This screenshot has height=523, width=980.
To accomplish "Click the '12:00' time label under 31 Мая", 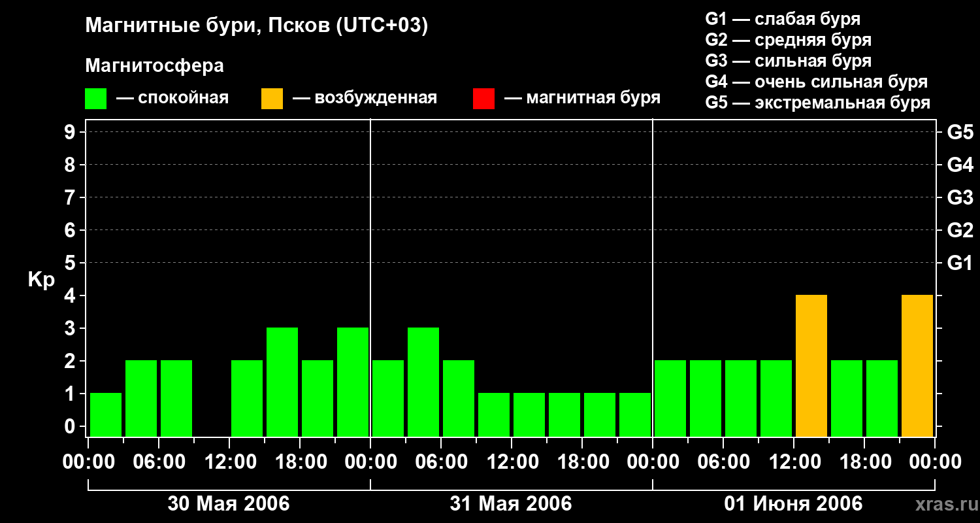I will point(512,462).
